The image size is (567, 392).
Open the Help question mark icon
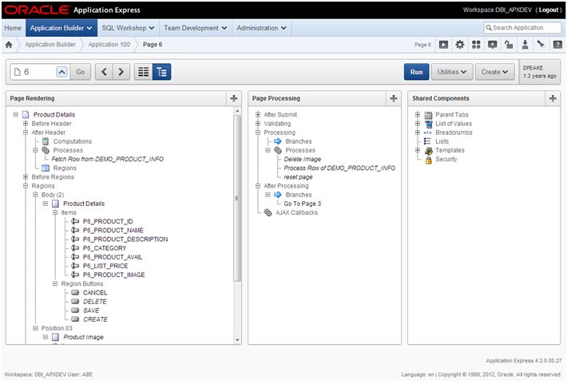tap(557, 45)
